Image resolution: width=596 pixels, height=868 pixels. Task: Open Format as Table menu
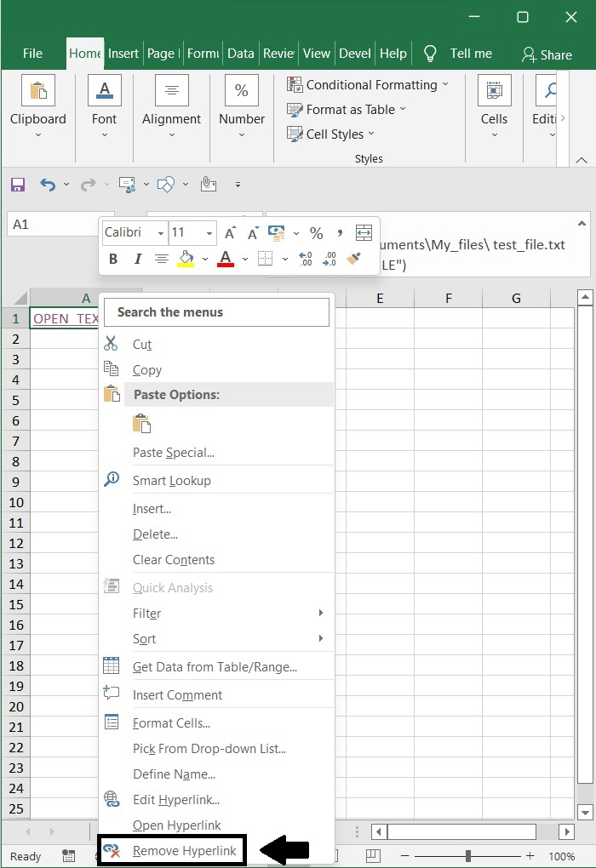347,110
